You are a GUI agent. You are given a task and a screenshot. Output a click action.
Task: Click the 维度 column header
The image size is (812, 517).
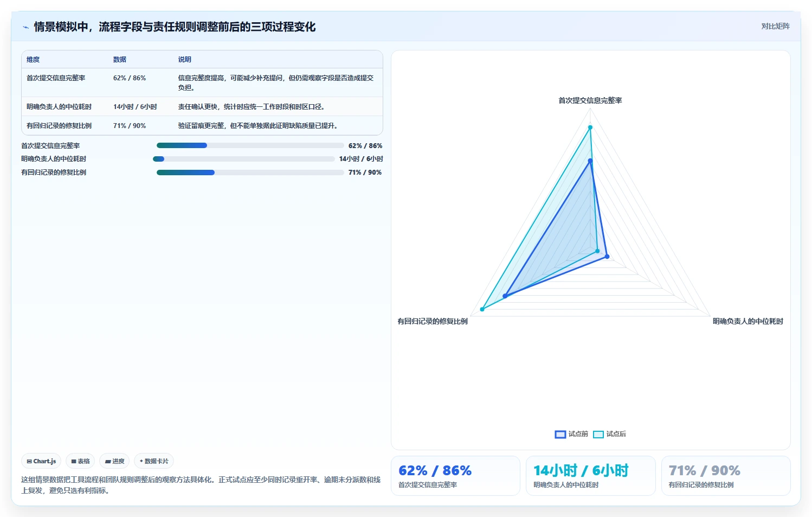click(x=33, y=60)
